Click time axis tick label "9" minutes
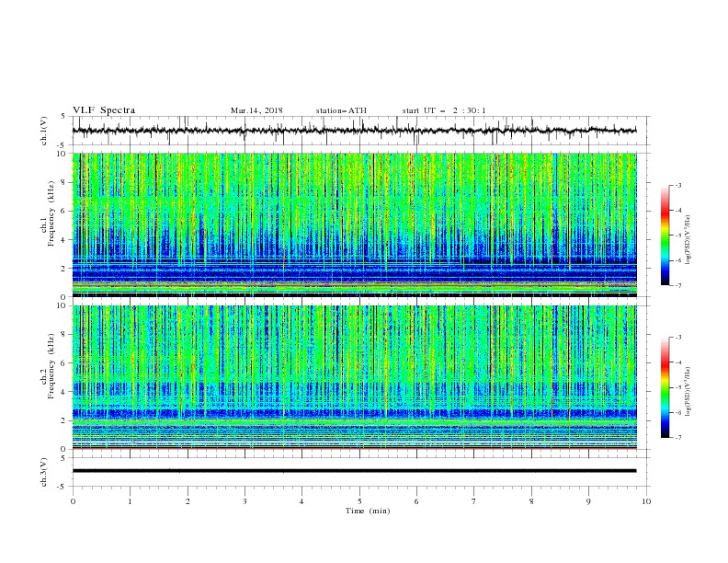Image resolution: width=728 pixels, height=563 pixels. [x=588, y=501]
